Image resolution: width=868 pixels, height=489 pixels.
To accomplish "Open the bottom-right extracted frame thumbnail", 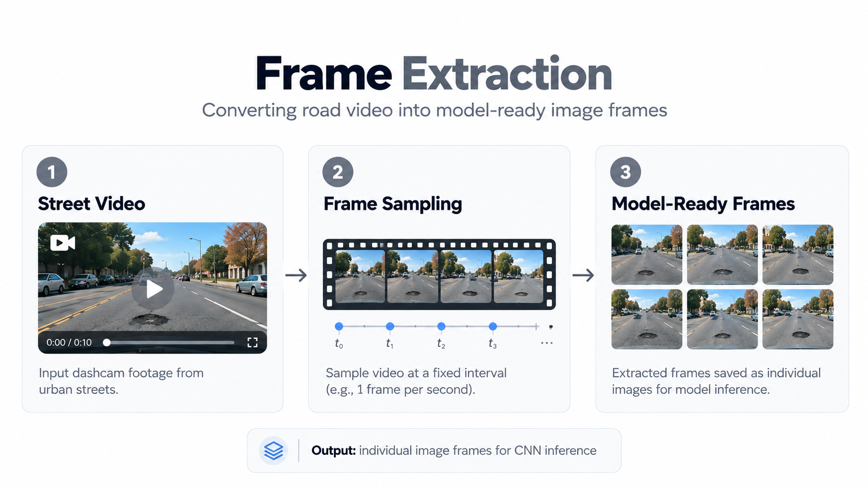I will (x=798, y=319).
